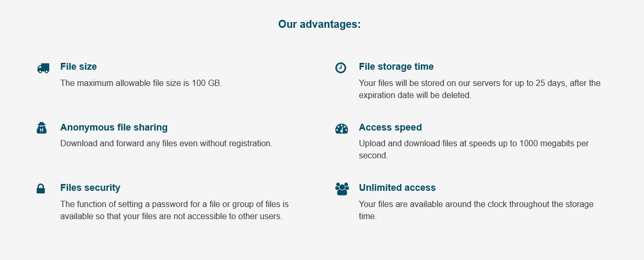Select the 'Our advantages:' heading
The image size is (644, 260).
coord(320,24)
